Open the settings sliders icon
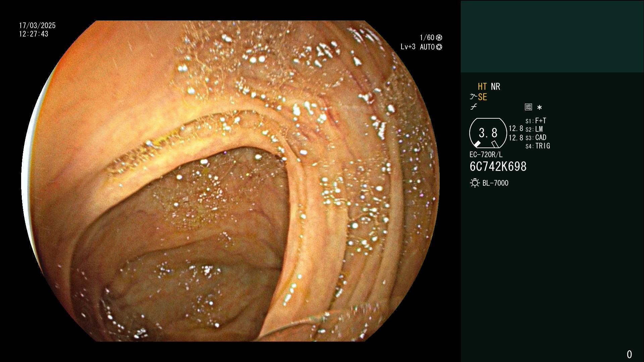 528,107
